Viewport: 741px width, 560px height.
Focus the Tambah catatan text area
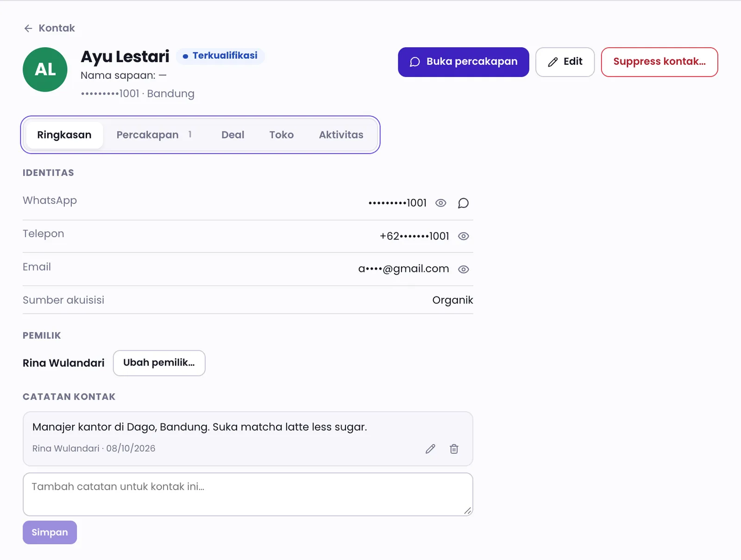click(248, 494)
